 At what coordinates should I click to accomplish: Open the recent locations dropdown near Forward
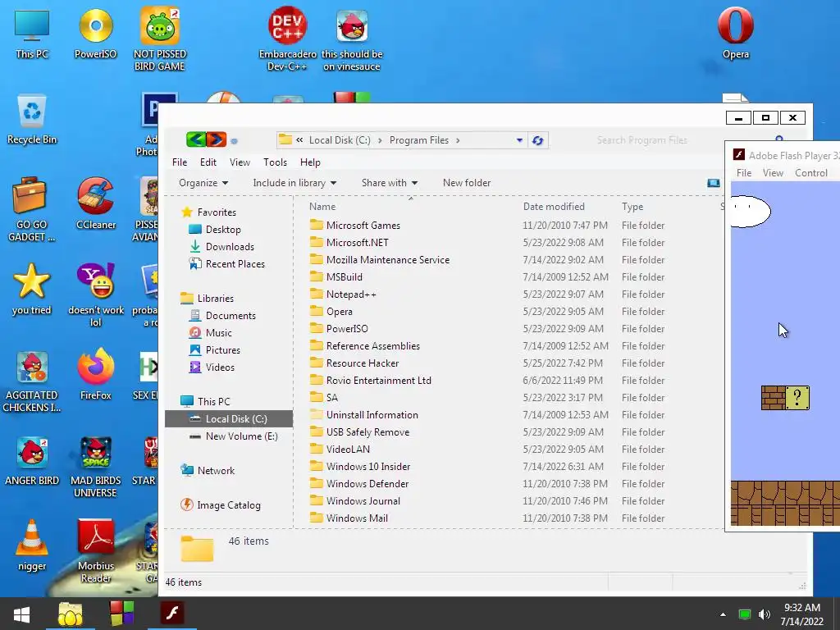(x=234, y=141)
